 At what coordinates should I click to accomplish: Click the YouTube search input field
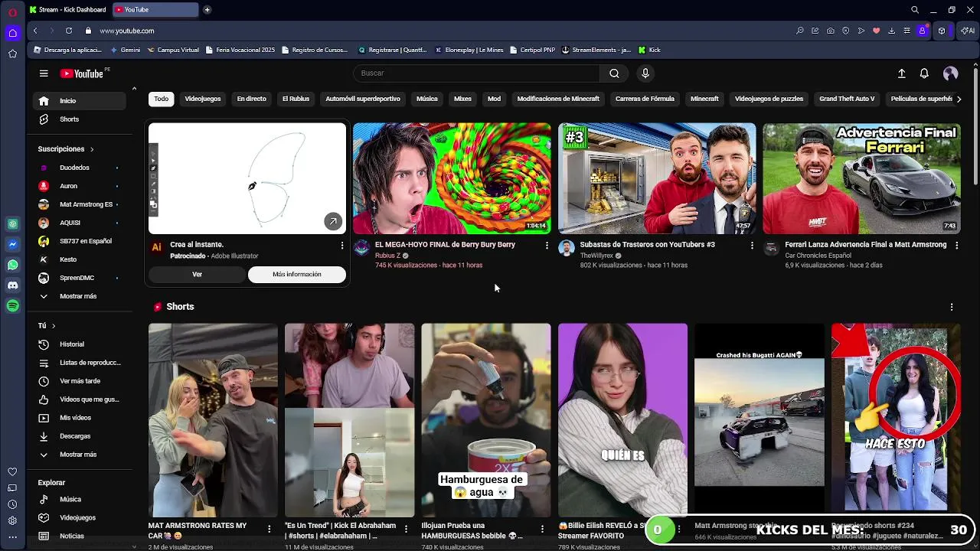[476, 73]
